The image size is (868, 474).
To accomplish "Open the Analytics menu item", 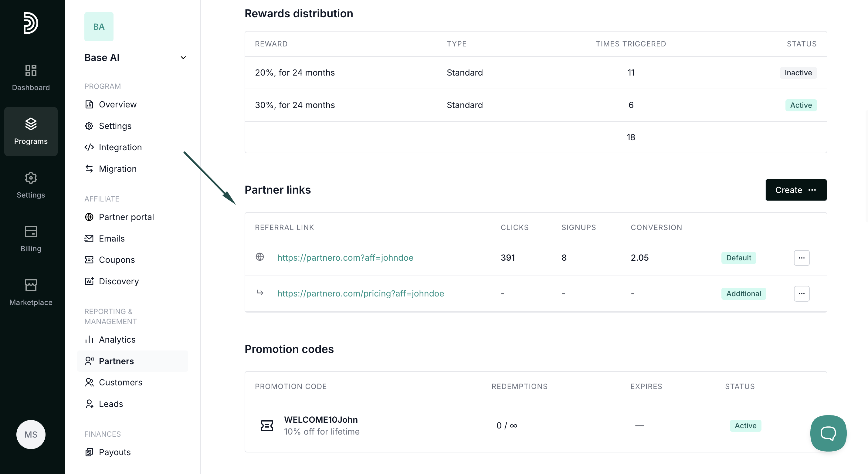I will click(117, 340).
